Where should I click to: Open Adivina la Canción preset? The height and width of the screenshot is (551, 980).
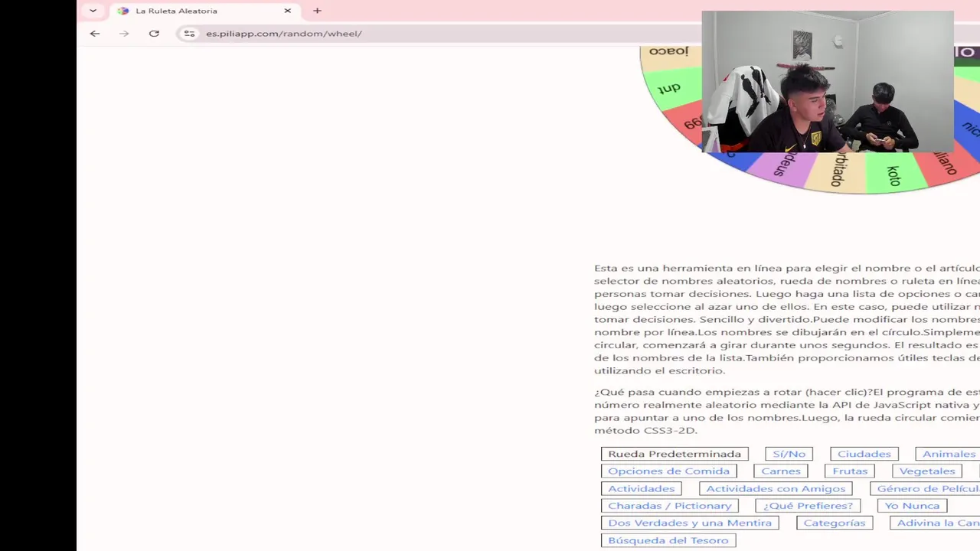(x=936, y=523)
